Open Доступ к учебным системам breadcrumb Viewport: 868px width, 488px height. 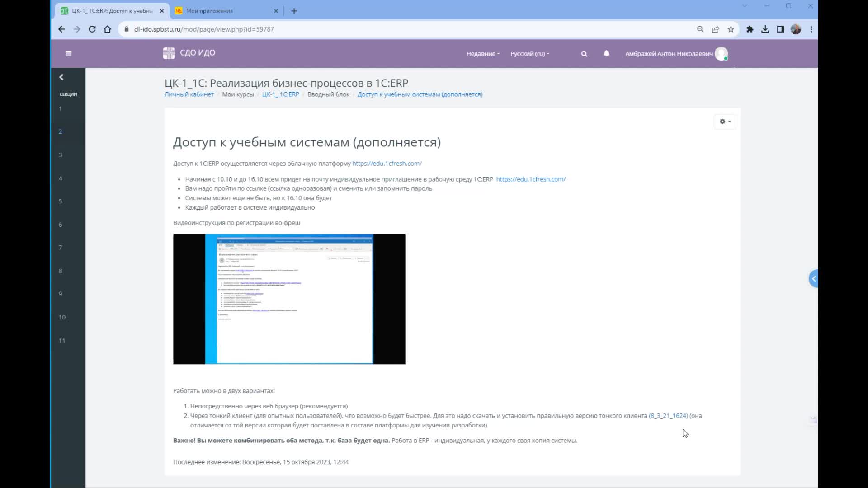tap(420, 94)
